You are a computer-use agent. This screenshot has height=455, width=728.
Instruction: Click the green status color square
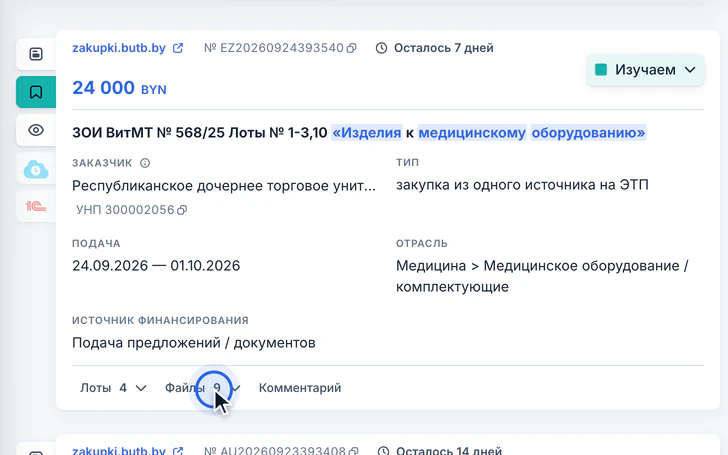click(x=601, y=70)
